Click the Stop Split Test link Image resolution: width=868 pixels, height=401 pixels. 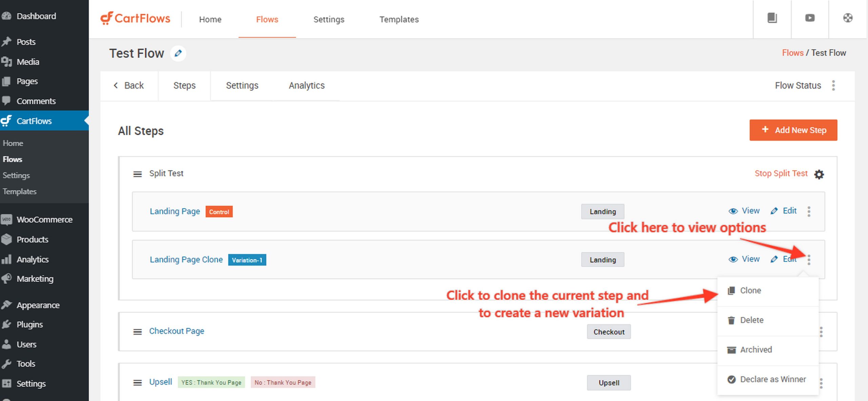(x=781, y=173)
